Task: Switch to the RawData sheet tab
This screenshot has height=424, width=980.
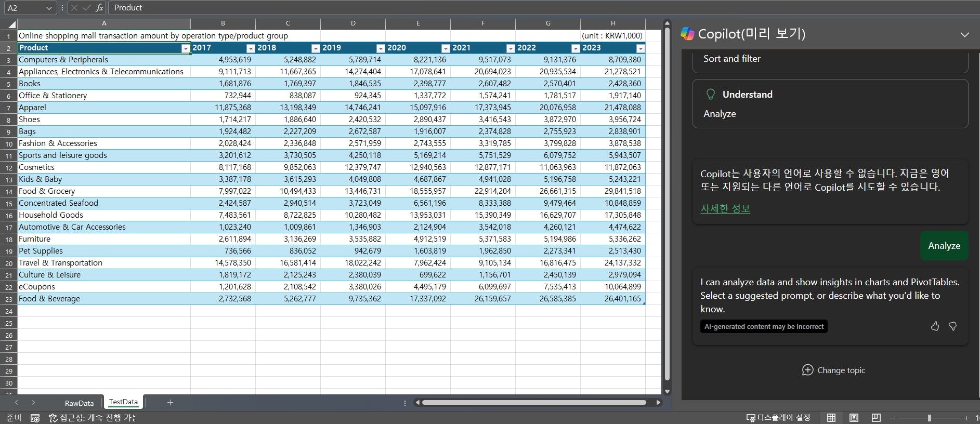Action: pos(79,403)
